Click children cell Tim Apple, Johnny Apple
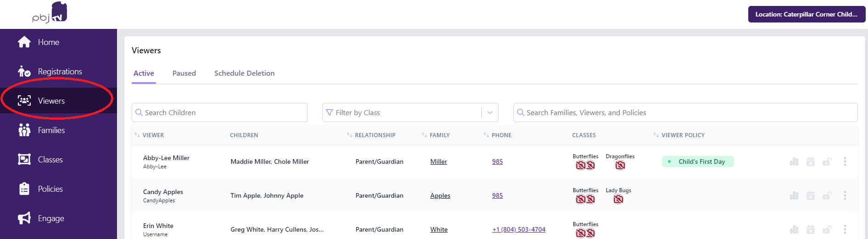The image size is (868, 239). [x=267, y=195]
